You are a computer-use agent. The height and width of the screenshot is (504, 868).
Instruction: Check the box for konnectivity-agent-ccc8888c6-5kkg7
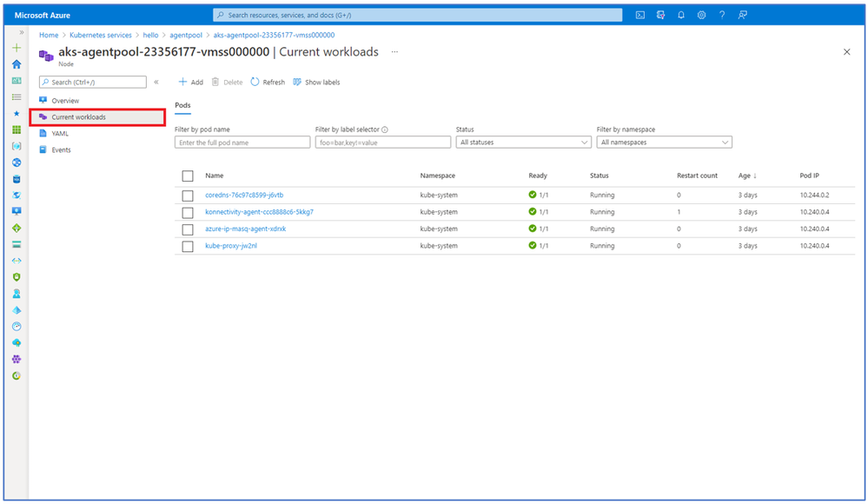point(188,213)
